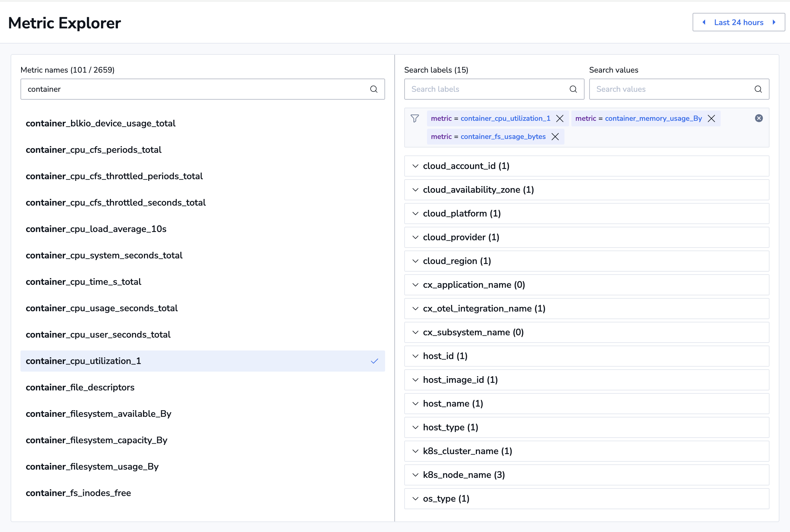Expand the cloud_account_id label

point(466,166)
